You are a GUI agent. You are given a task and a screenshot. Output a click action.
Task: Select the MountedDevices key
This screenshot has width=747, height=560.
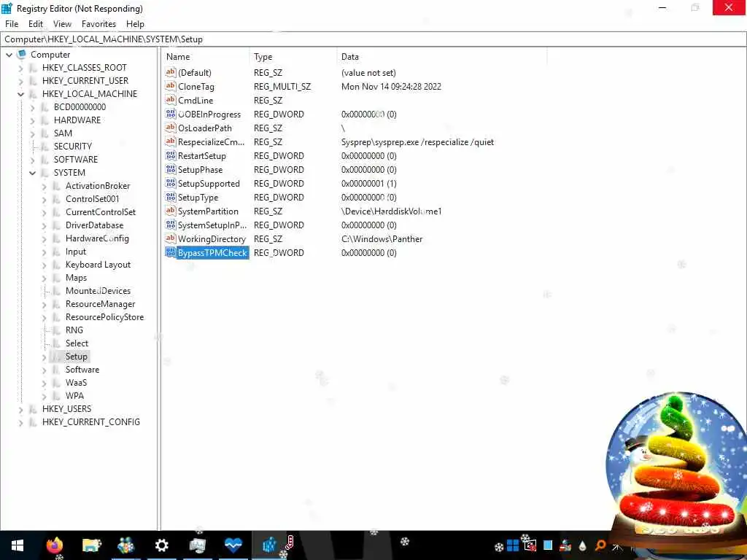point(98,291)
